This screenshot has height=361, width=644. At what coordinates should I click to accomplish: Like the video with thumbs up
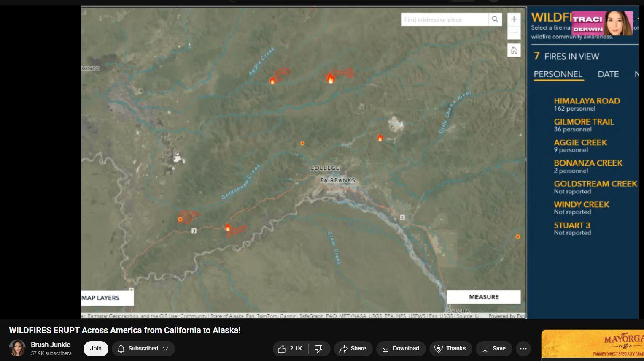(291, 348)
